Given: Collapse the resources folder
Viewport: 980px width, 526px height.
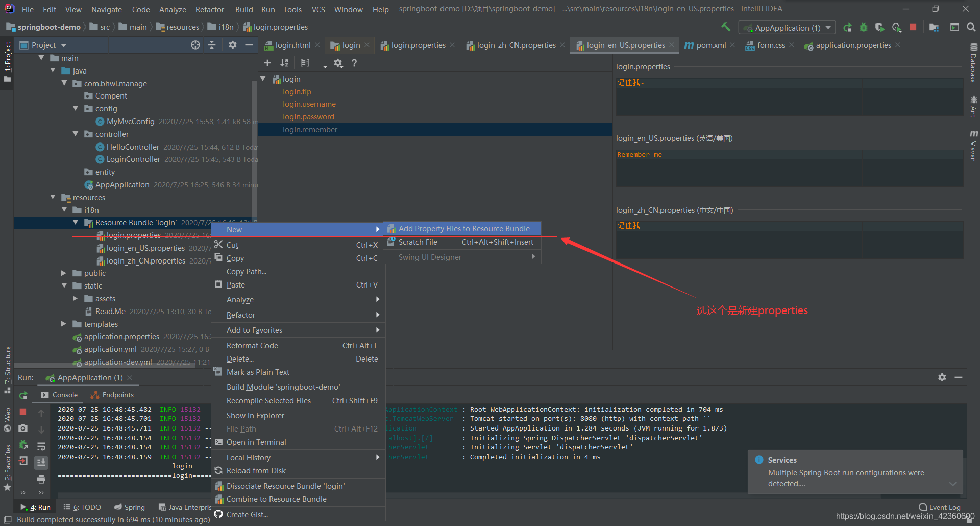Looking at the screenshot, I should click(53, 197).
